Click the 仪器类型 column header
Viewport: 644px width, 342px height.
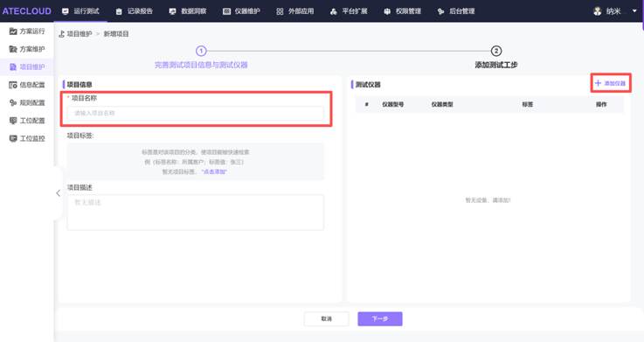click(442, 104)
